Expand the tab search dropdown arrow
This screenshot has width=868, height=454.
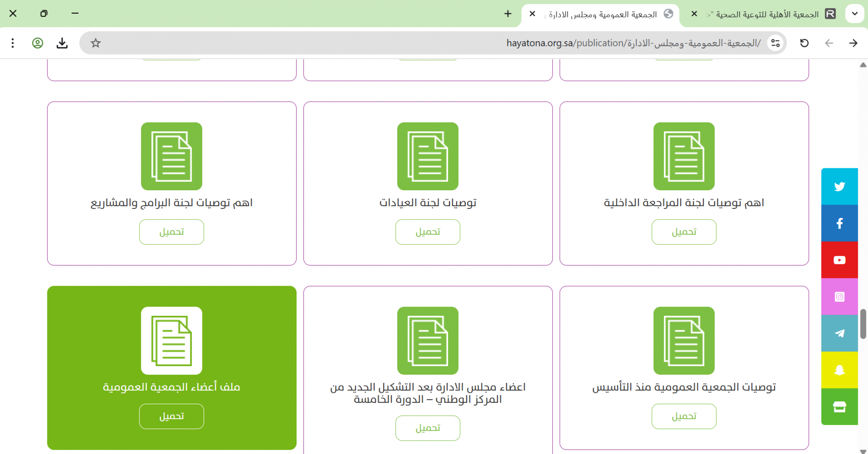click(855, 14)
